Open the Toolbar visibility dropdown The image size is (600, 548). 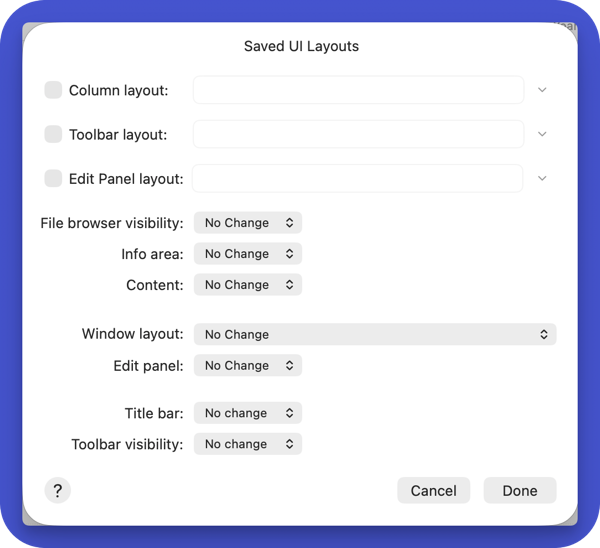[x=248, y=444]
